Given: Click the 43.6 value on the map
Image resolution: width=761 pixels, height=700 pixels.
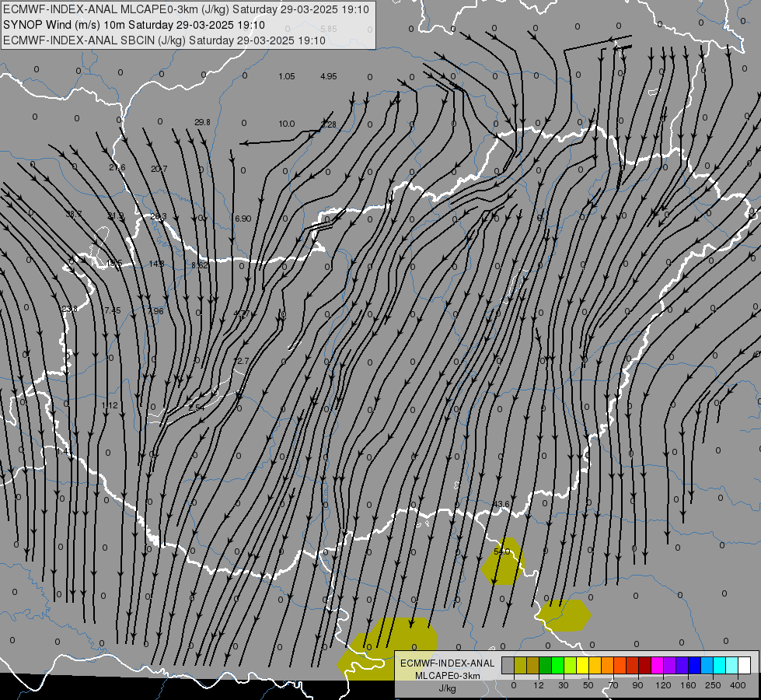Looking at the screenshot, I should pos(501,504).
